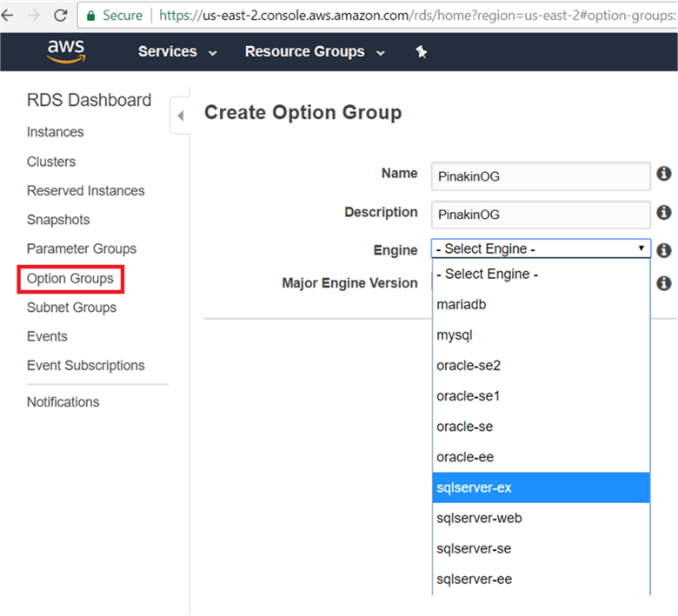Click the info icon beside Name field
This screenshot has height=616, width=678.
pos(664,174)
